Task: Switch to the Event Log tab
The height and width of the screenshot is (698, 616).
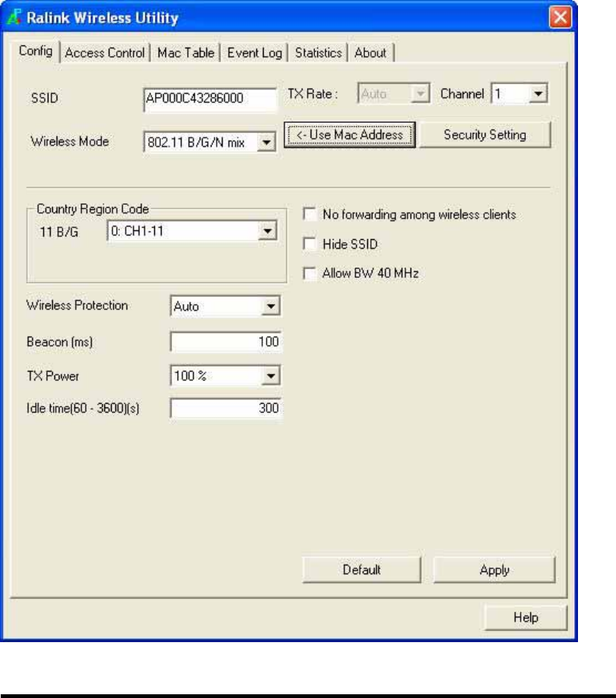Action: [255, 53]
